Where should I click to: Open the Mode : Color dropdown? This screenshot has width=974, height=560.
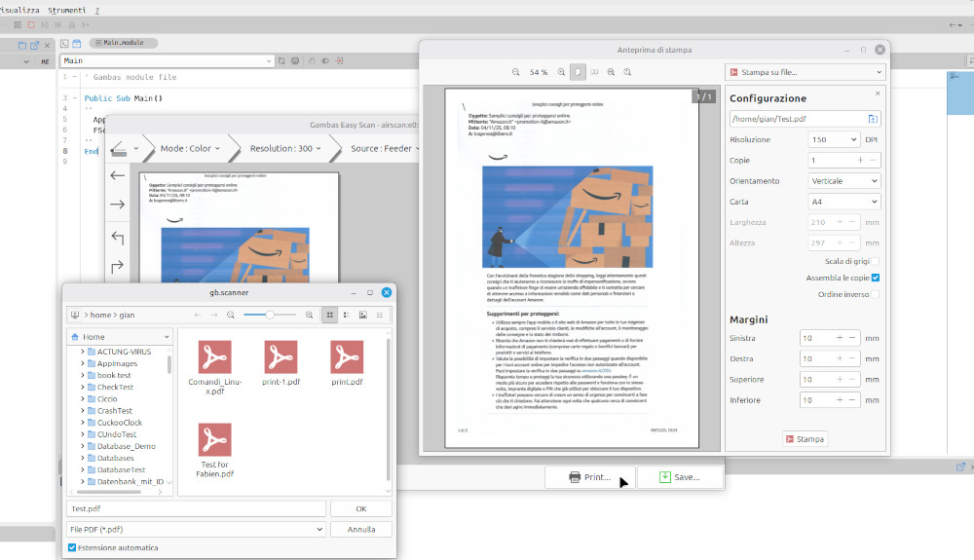[190, 149]
